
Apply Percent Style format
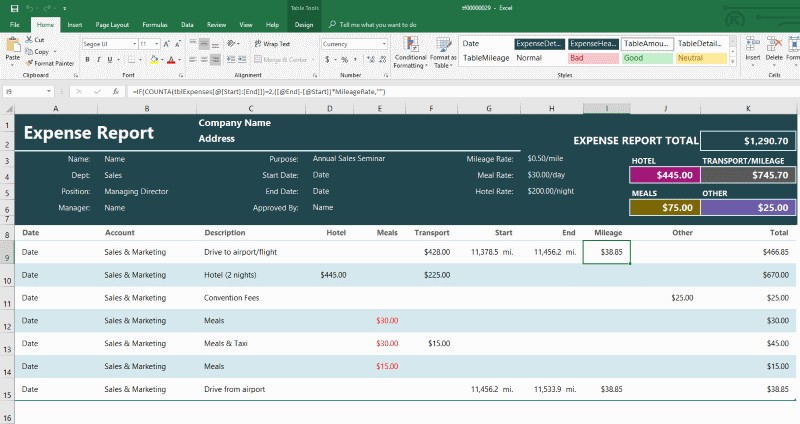click(x=344, y=60)
